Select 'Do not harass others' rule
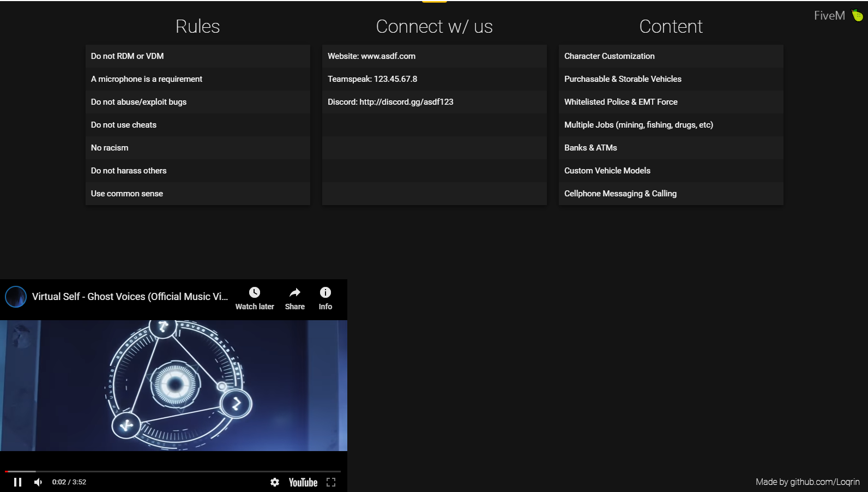Image resolution: width=868 pixels, height=492 pixels. coord(198,171)
